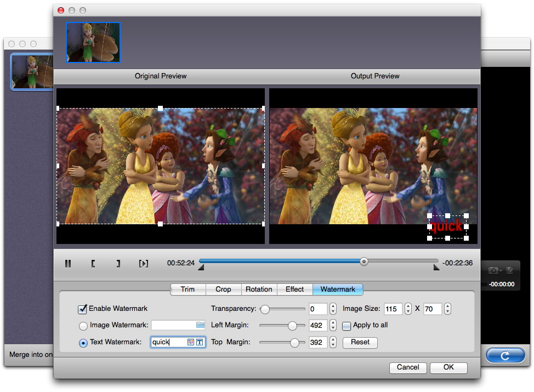534x392 pixels.
Task: Select the Text Watermark radio button
Action: coord(83,343)
